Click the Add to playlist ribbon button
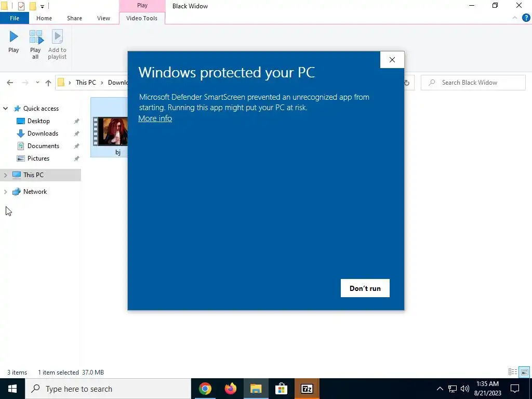Screen dimensions: 532x399 click(57, 45)
